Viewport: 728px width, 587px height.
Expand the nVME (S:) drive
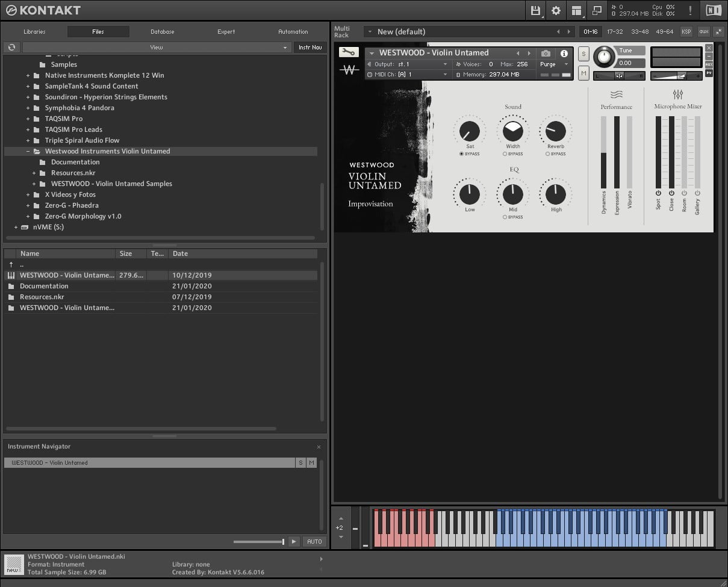(16, 228)
